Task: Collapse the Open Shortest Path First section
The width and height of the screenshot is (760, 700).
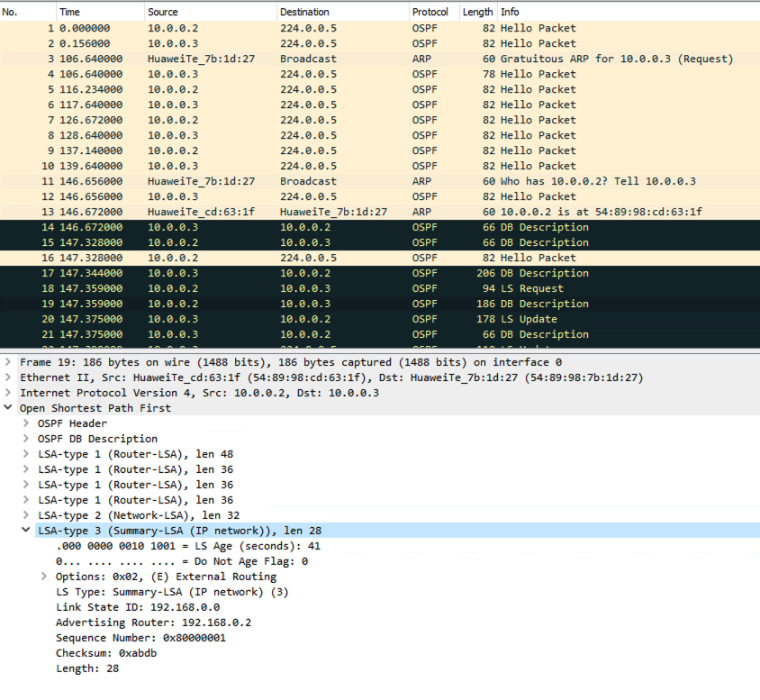Action: coord(8,408)
